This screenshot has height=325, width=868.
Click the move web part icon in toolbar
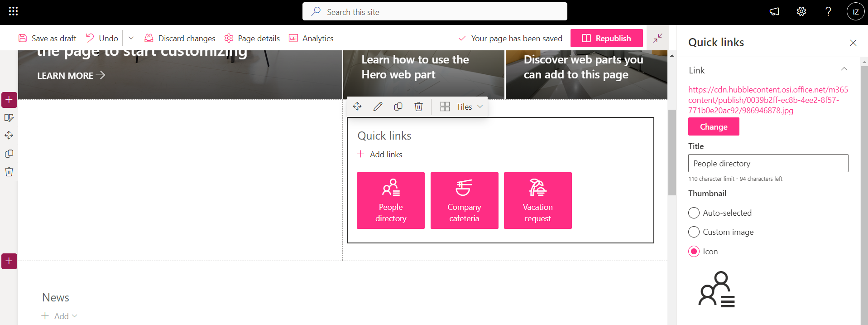pyautogui.click(x=357, y=107)
